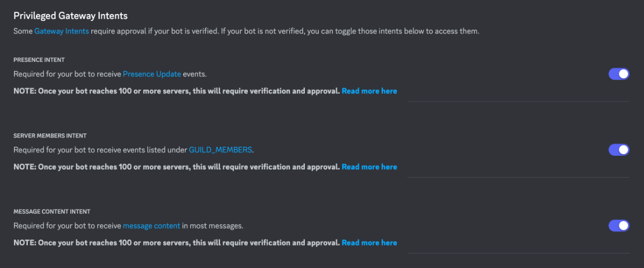
Task: Click text 'Required for your bot to receive events listed under'
Action: (100, 150)
